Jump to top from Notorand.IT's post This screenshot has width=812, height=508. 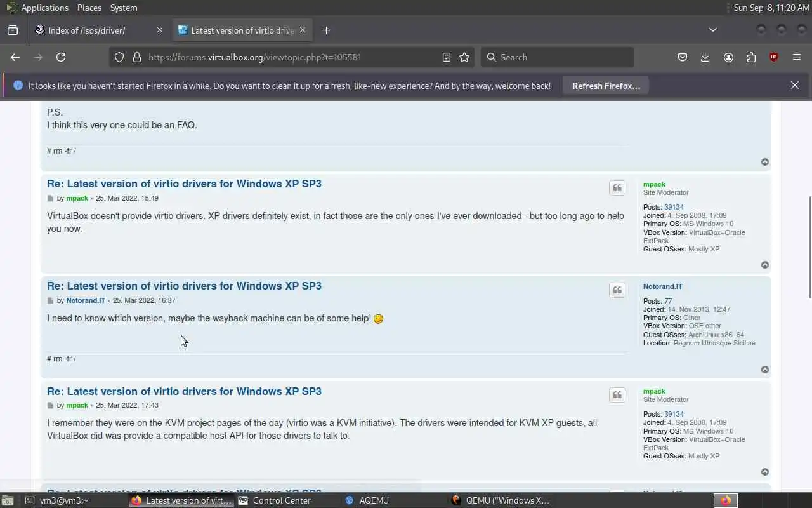click(765, 370)
